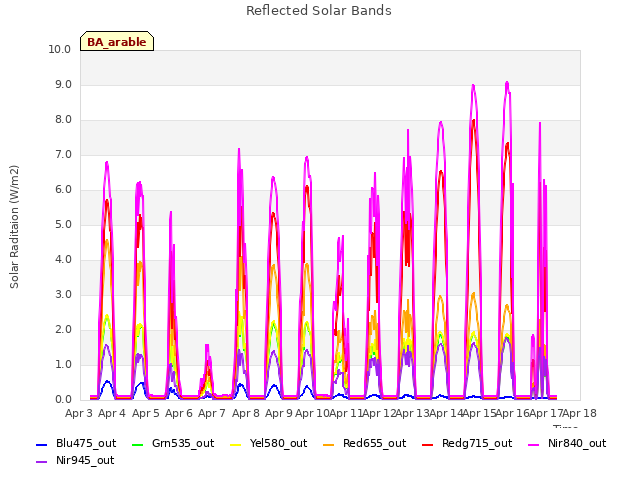
Task: Click the 6.0 y-axis tick label
Action: pyautogui.click(x=63, y=190)
